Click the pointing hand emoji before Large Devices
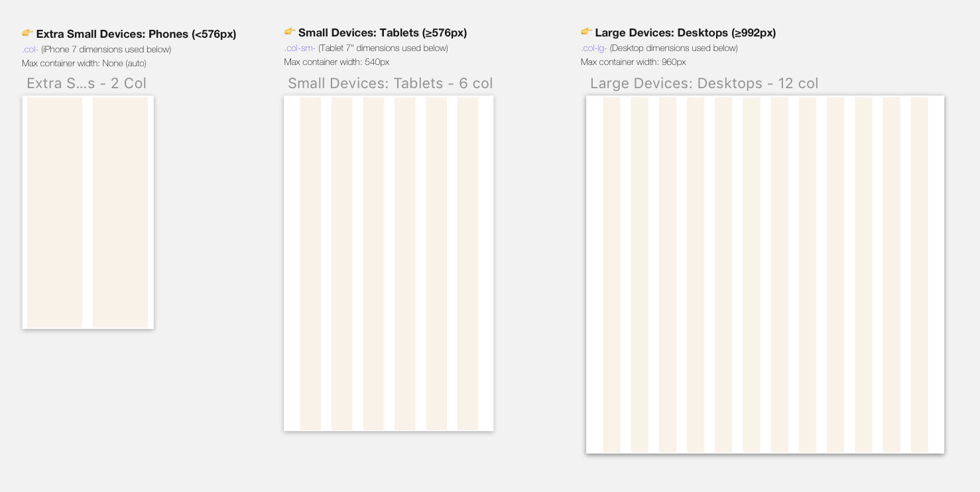The height and width of the screenshot is (492, 980). click(586, 31)
